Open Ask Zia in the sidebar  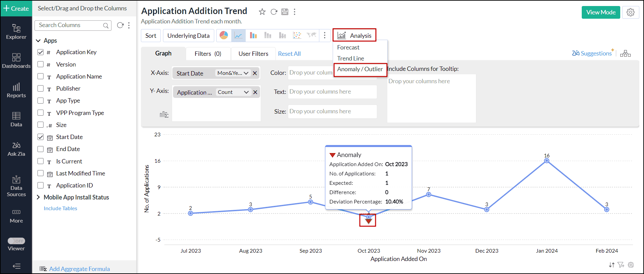click(16, 149)
